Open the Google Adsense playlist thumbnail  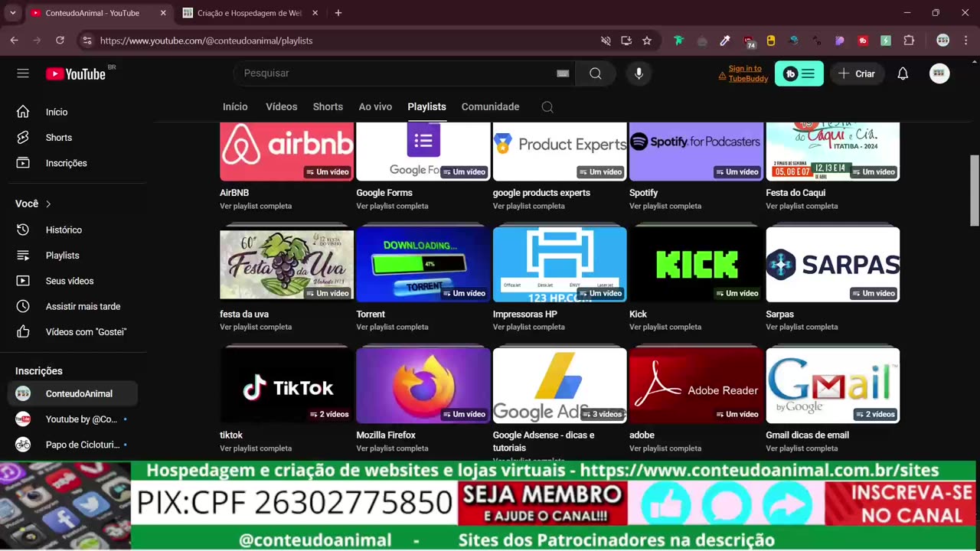tap(560, 385)
